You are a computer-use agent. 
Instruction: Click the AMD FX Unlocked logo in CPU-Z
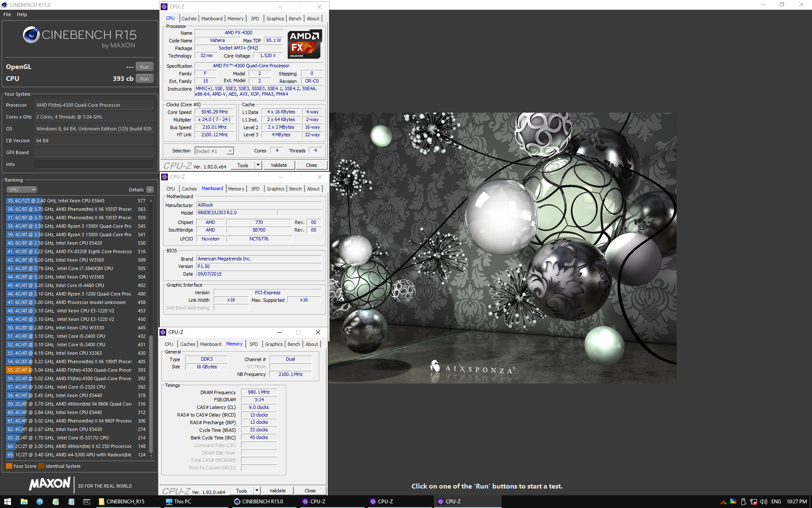pos(304,44)
